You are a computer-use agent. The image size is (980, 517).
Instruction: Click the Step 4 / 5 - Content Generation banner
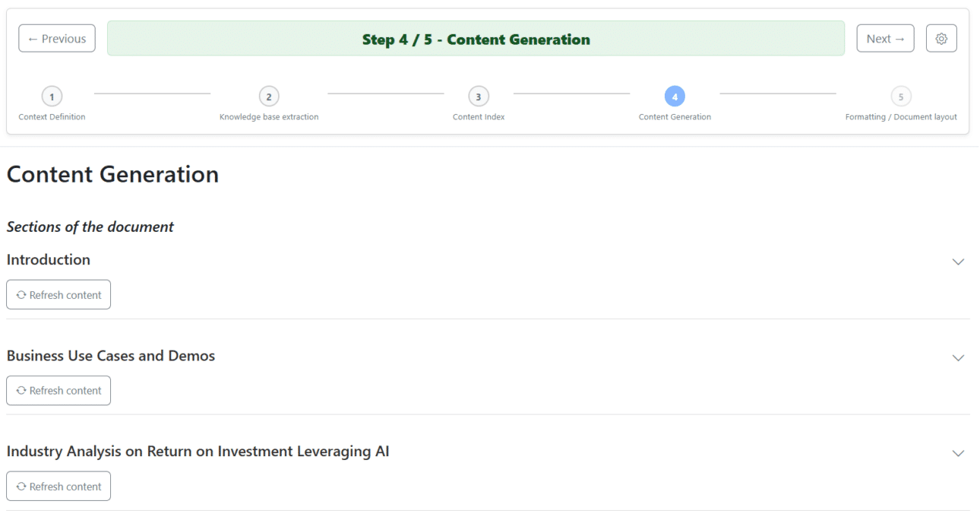[476, 38]
